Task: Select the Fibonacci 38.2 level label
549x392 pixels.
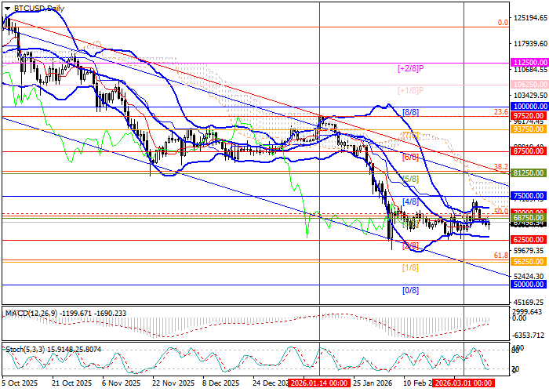Action: (x=501, y=167)
